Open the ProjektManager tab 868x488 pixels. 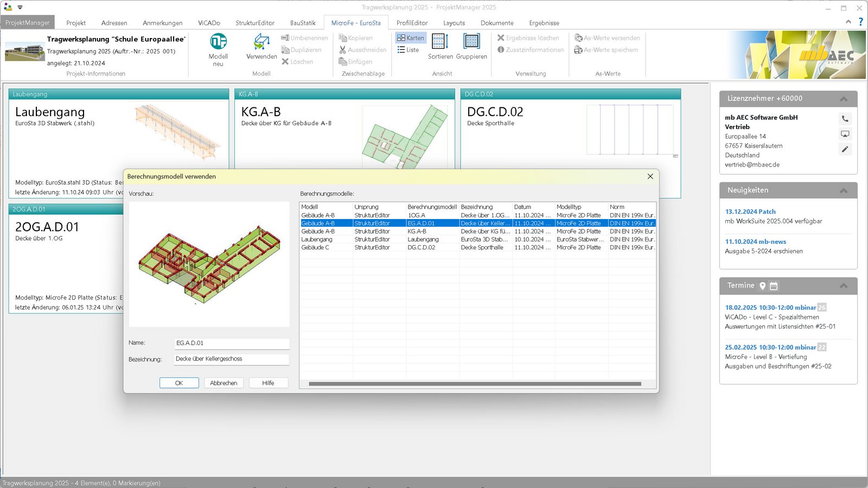click(x=28, y=23)
